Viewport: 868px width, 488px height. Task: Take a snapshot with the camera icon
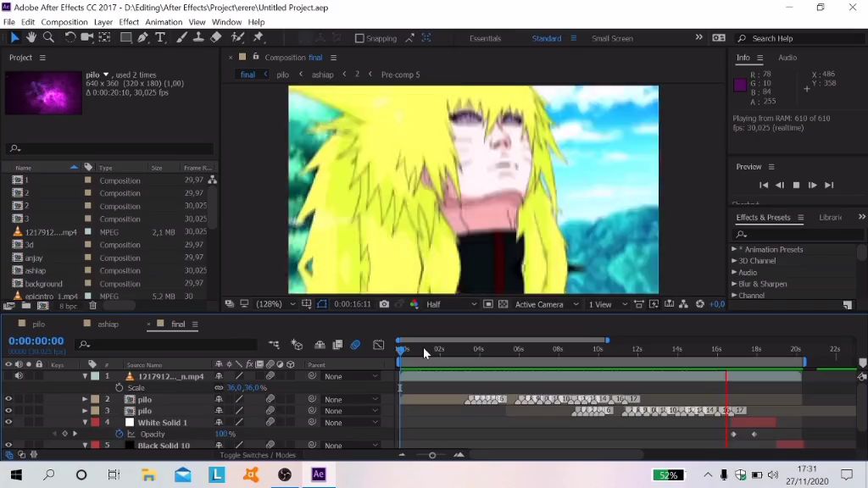click(x=384, y=304)
